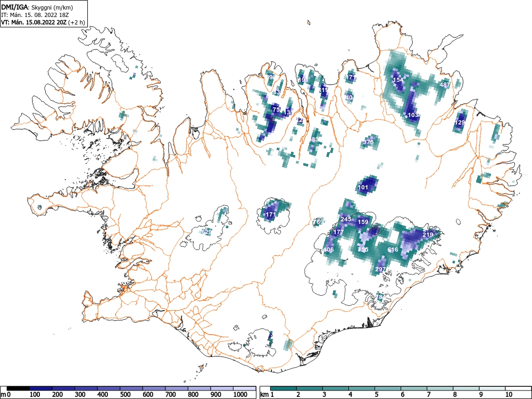Screen dimensions: 532x399
Task: Click the 297 visibility value on map
Action: [381, 269]
